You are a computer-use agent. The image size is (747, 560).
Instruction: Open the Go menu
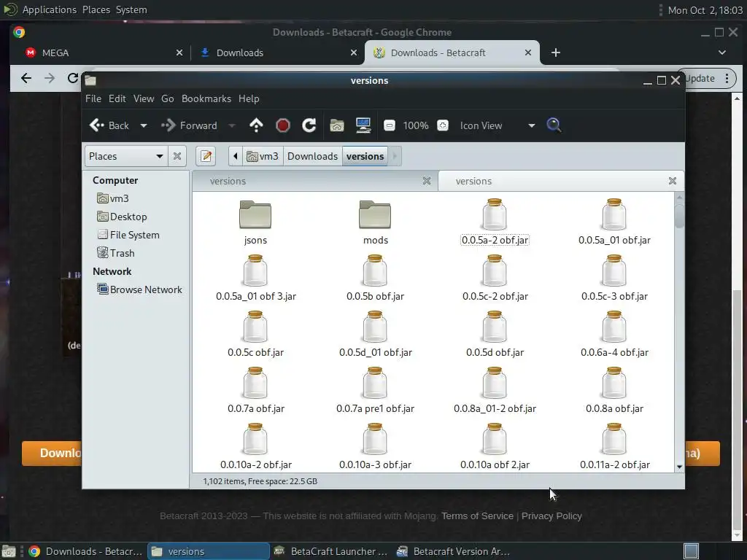[167, 98]
